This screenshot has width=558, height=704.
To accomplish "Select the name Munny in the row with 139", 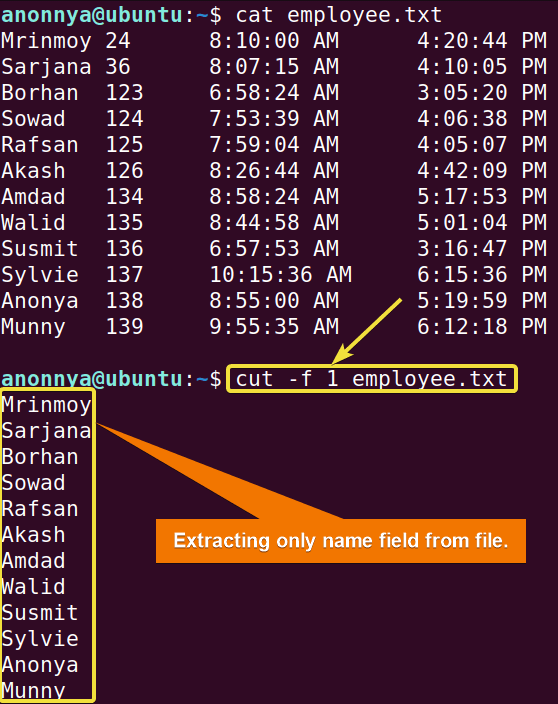I will coord(33,327).
